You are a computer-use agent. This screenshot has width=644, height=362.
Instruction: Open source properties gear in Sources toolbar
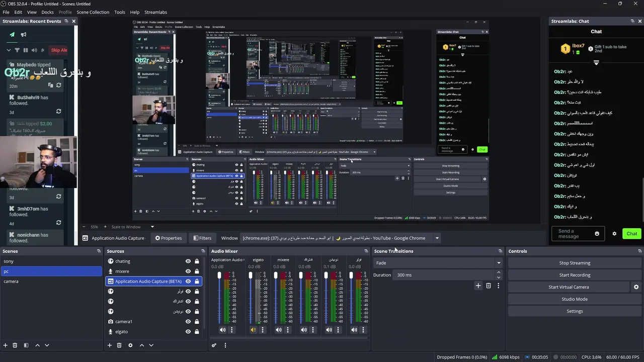click(x=130, y=345)
